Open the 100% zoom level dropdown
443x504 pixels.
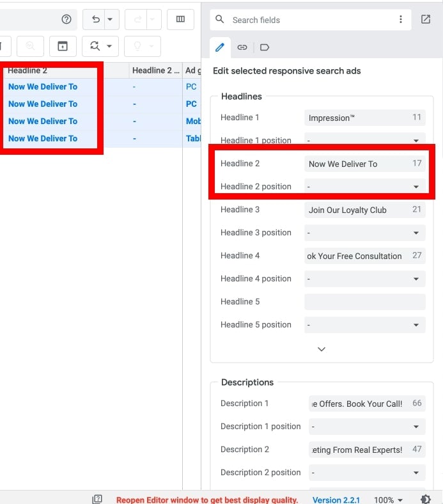pos(388,500)
